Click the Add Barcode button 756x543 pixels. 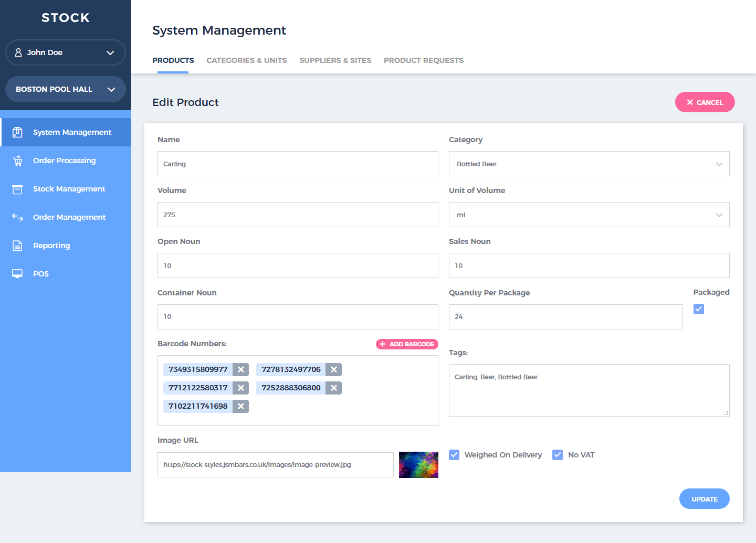(407, 344)
